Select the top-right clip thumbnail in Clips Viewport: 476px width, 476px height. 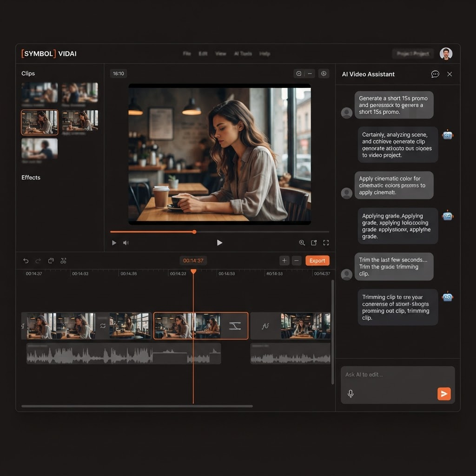click(80, 93)
